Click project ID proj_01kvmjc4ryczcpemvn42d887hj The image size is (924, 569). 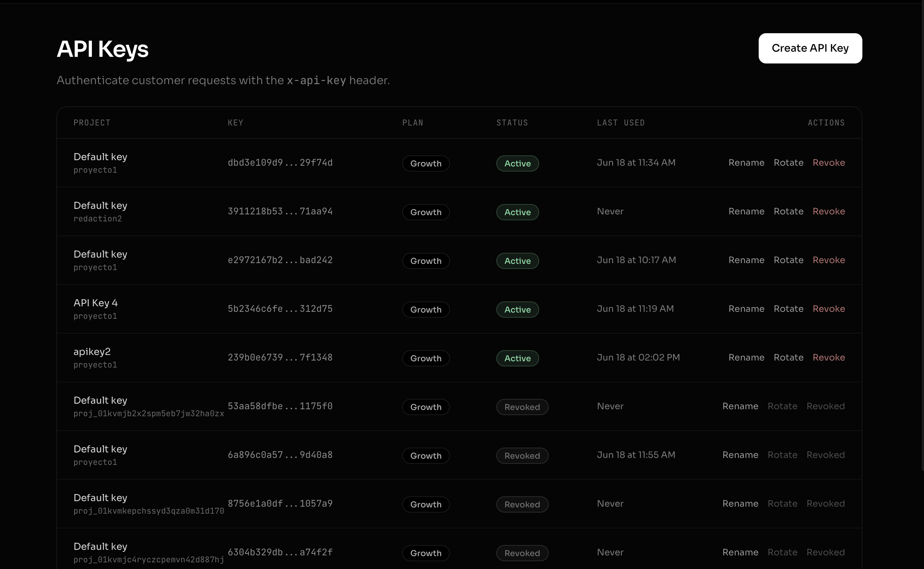pyautogui.click(x=149, y=560)
